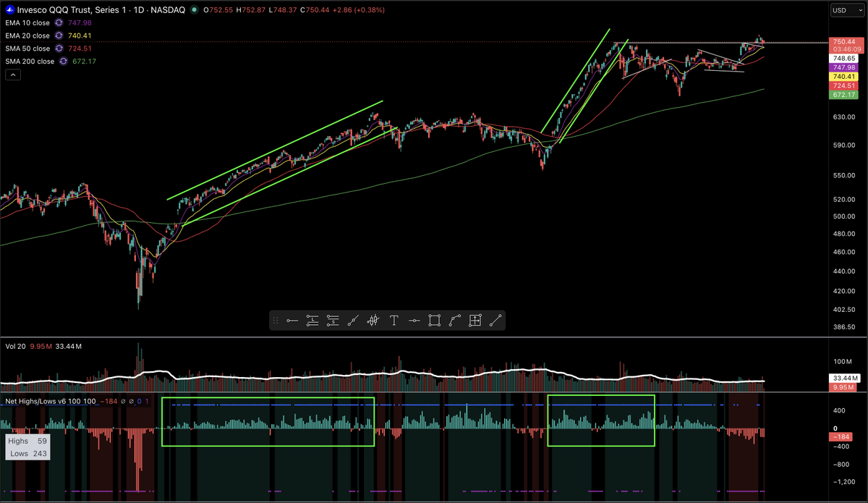
Task: Click the 748.65 price axis label
Action: pyautogui.click(x=844, y=58)
